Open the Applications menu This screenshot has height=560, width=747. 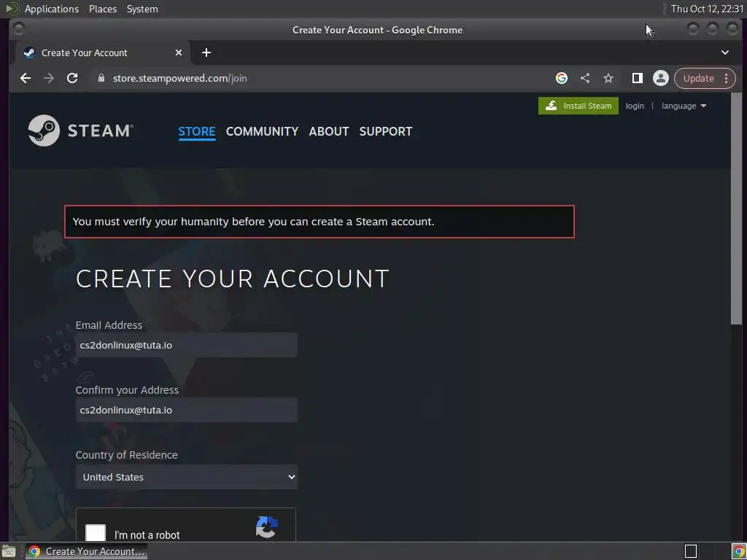click(x=52, y=9)
